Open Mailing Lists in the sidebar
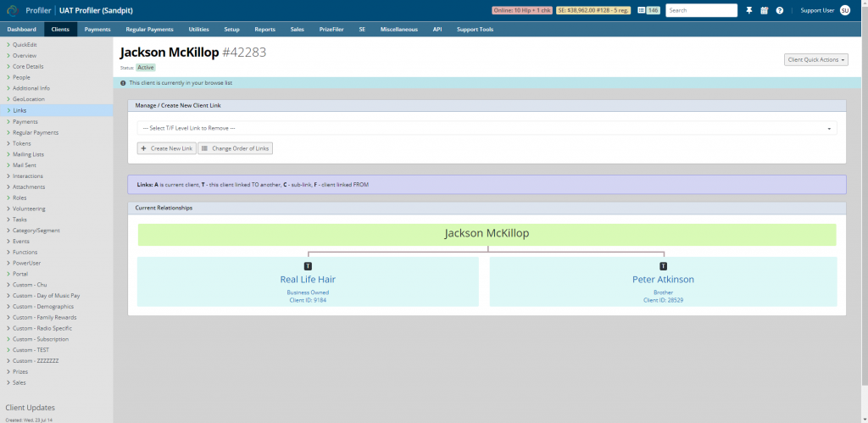Viewport: 868px width, 423px height. click(28, 154)
